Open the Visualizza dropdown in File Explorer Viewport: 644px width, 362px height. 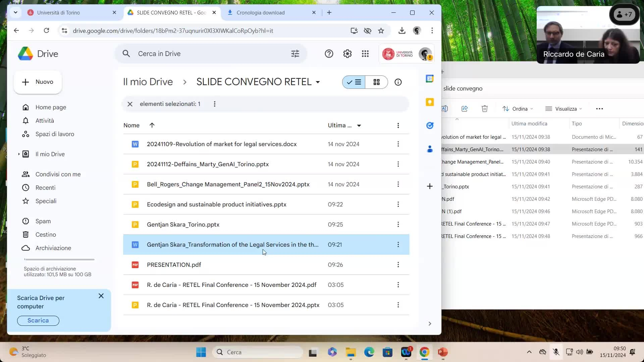563,109
